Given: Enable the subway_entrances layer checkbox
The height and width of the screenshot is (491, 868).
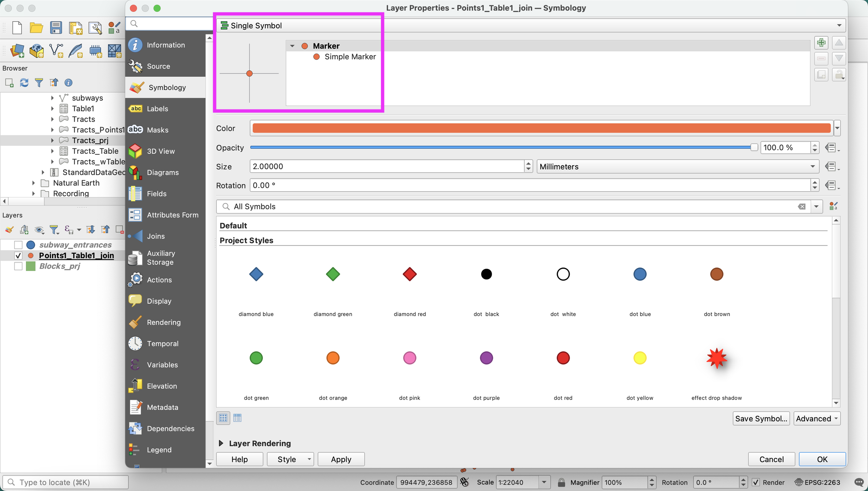Looking at the screenshot, I should (x=18, y=245).
